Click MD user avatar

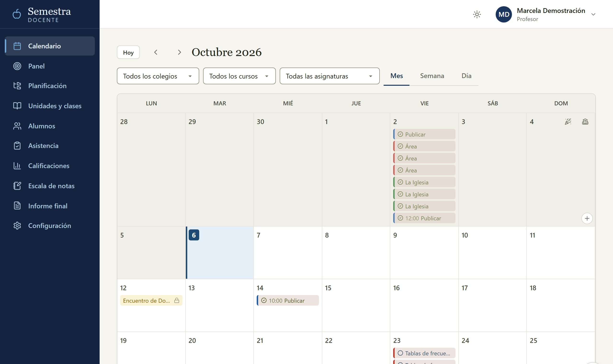click(503, 14)
